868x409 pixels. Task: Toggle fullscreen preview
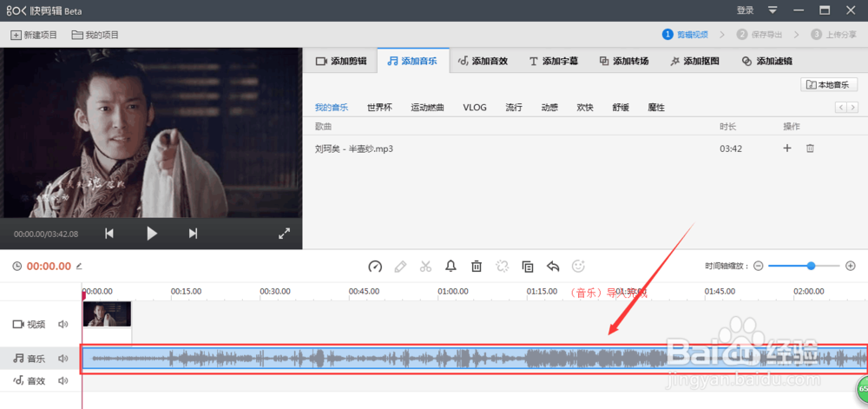point(284,234)
